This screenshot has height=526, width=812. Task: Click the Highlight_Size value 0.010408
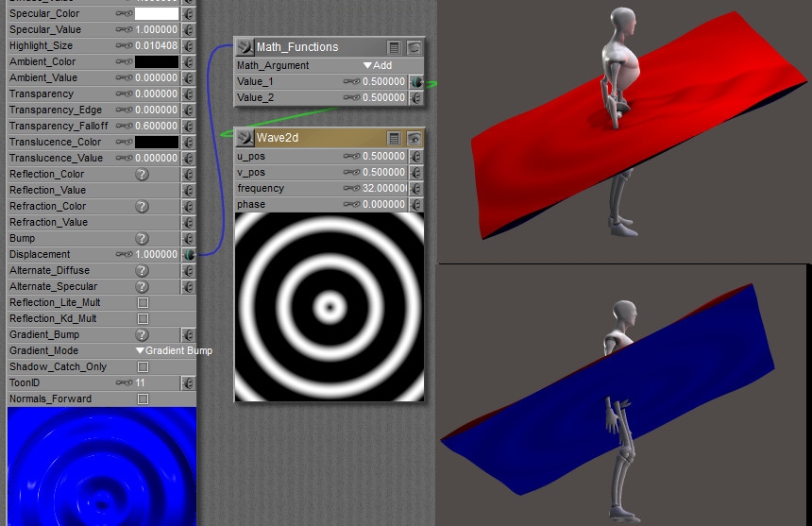coord(157,45)
